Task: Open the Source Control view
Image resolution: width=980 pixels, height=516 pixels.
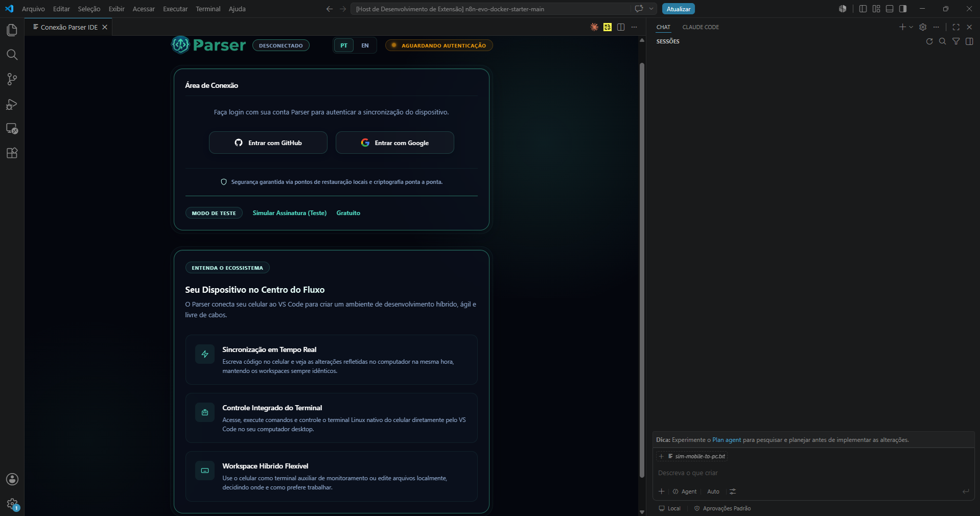Action: [12, 79]
